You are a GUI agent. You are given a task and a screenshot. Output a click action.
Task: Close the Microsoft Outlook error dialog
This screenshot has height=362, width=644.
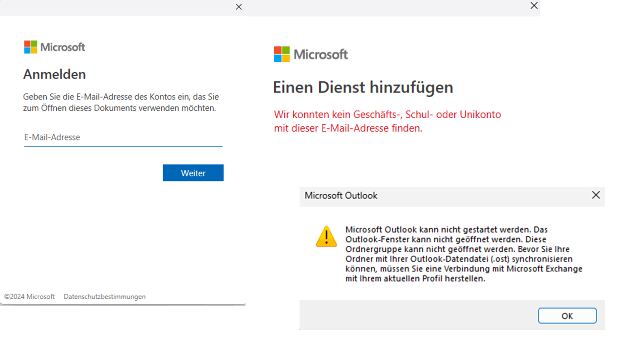pos(596,195)
